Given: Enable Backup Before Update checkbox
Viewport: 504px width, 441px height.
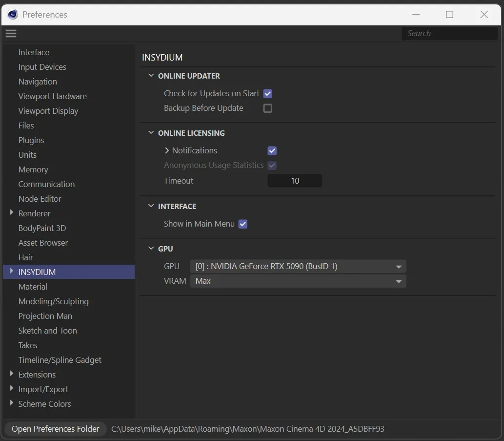Looking at the screenshot, I should click(x=268, y=108).
